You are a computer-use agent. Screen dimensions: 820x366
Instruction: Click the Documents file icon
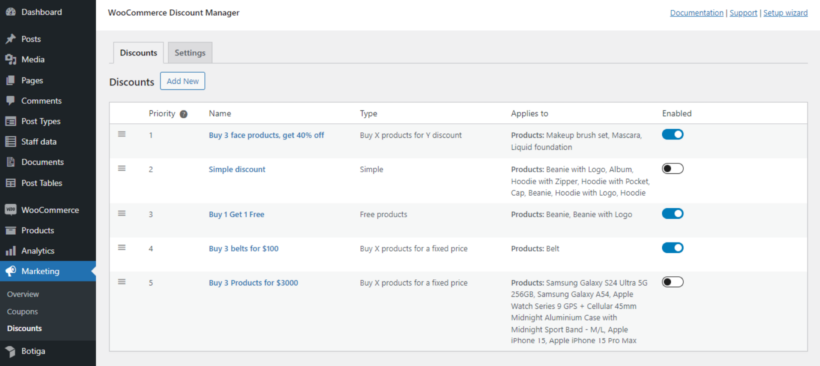tap(10, 162)
